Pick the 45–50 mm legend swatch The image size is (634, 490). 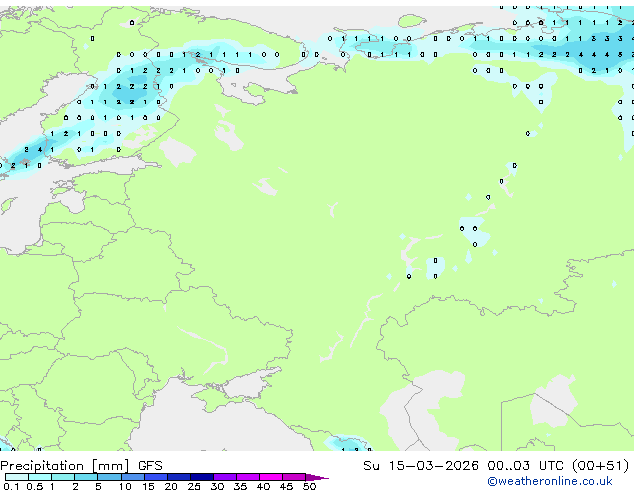tap(294, 477)
